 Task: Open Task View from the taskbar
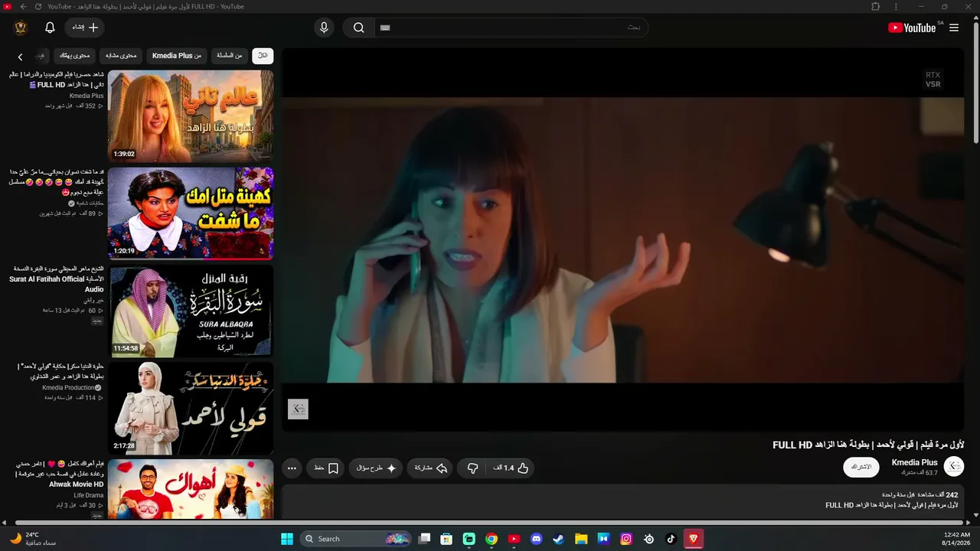click(424, 539)
